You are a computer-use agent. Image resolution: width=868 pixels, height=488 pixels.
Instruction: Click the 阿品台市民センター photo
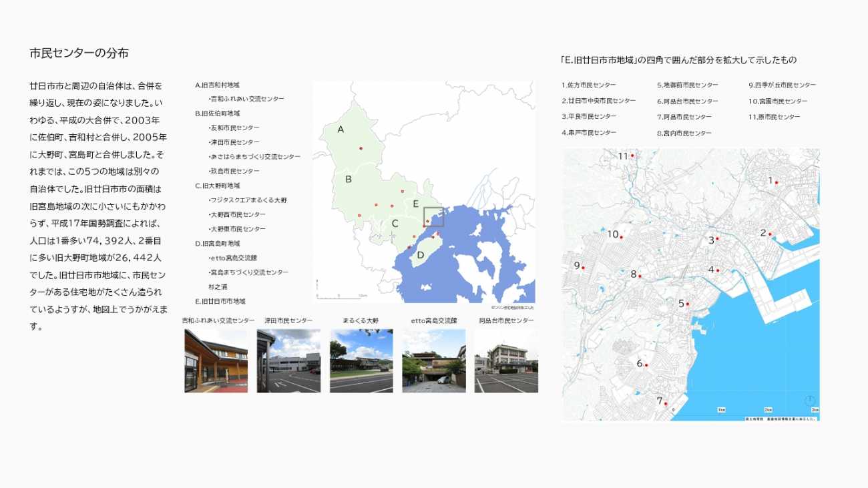[x=506, y=360]
